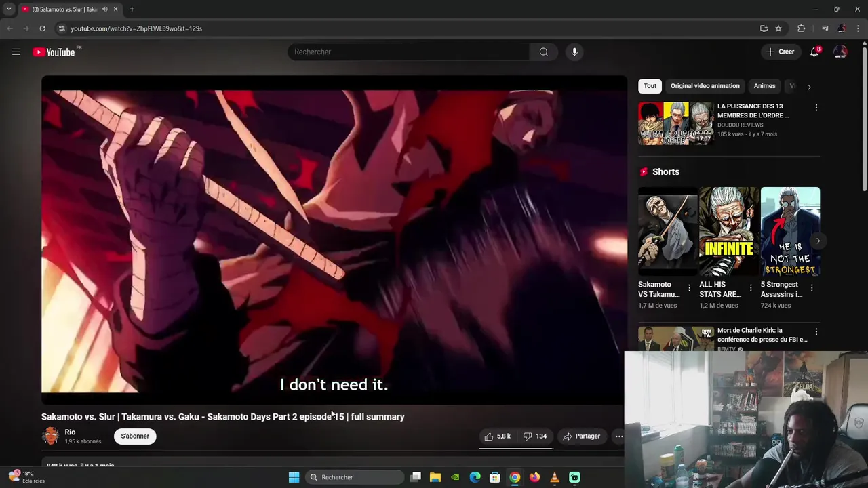868x488 pixels.
Task: Open DOUDOU REVIEWS channel link
Action: click(740, 125)
